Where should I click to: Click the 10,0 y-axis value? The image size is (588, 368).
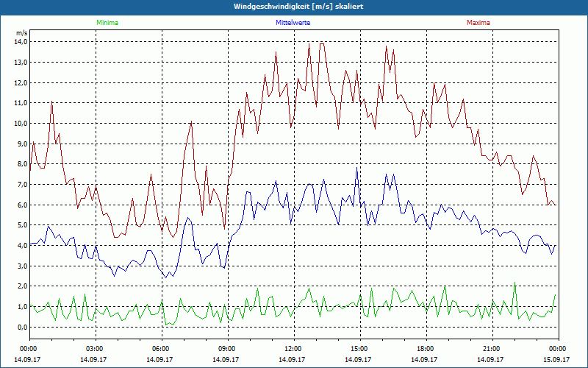pyautogui.click(x=21, y=124)
